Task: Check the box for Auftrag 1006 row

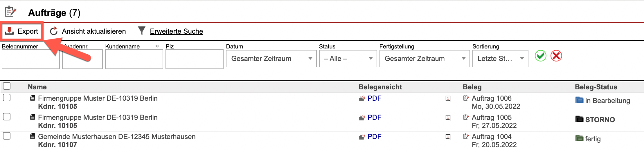Action: [7, 98]
